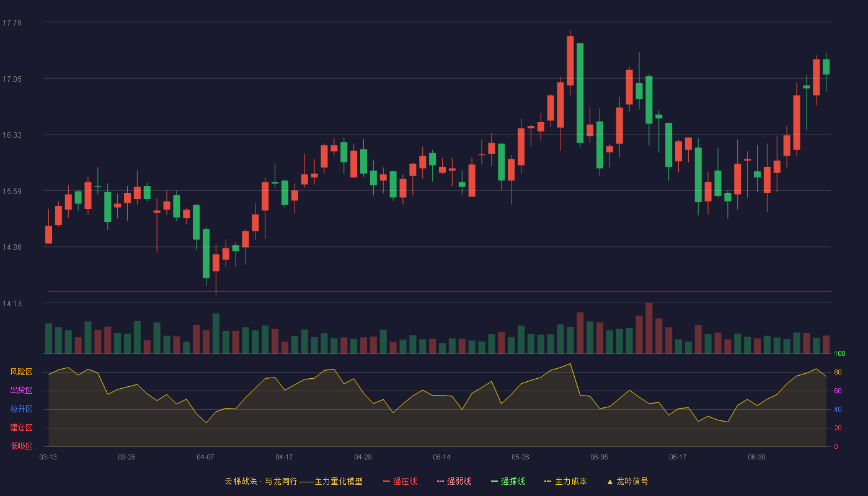Click the 14.86 price axis label
The image size is (868, 496).
[12, 247]
